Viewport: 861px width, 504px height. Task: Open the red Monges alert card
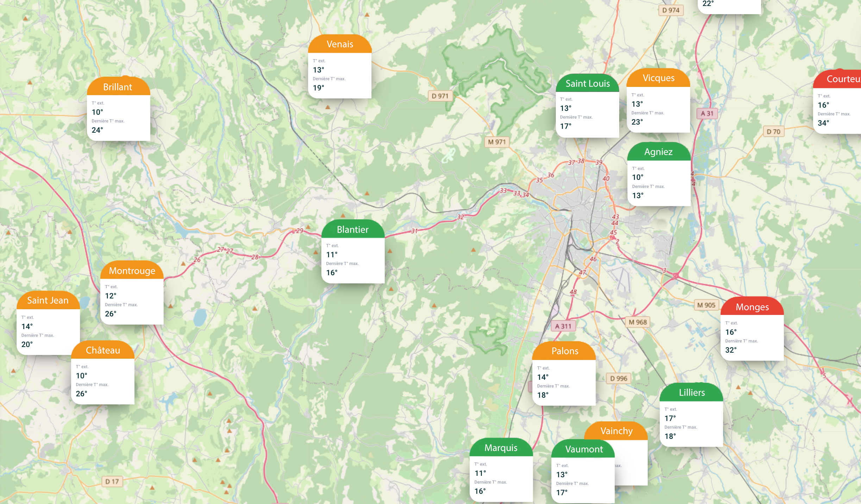tap(752, 329)
